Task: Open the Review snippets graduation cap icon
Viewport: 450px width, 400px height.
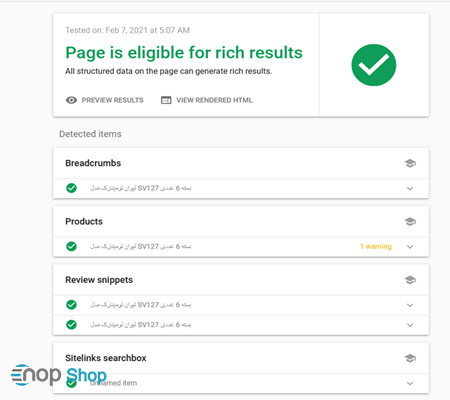Action: coord(410,280)
